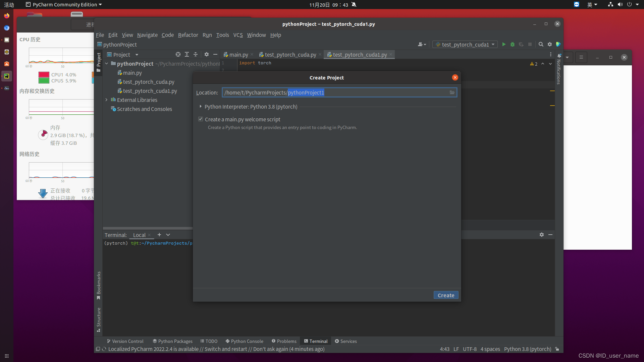The width and height of the screenshot is (644, 362).
Task: Toggle Create a main.py welcome script checkbox
Action: tap(201, 119)
